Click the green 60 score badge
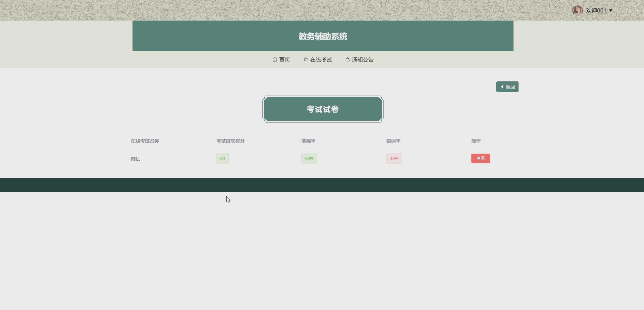The height and width of the screenshot is (310, 644). (222, 158)
